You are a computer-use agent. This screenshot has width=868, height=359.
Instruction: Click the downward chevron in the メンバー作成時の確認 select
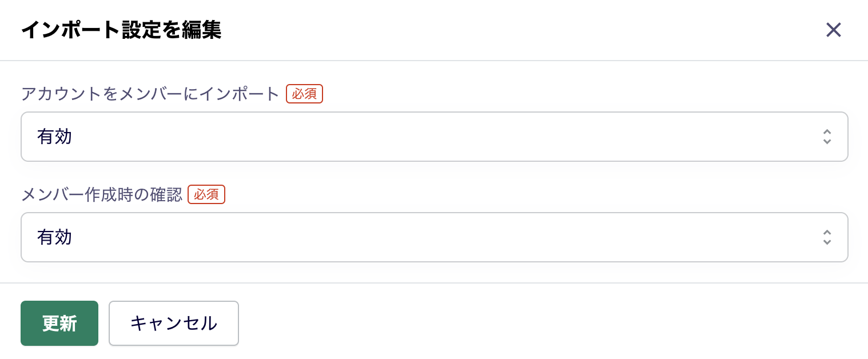826,242
